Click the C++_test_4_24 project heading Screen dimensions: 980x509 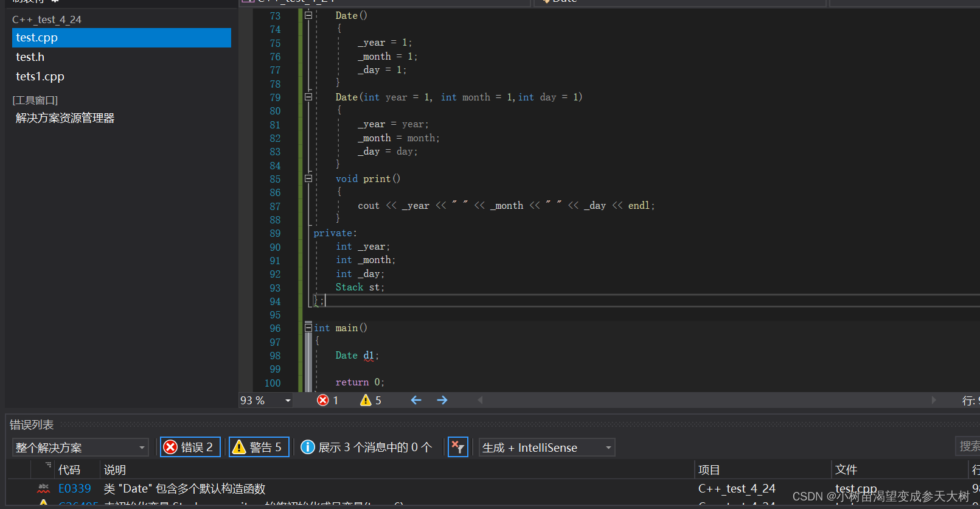pos(47,19)
